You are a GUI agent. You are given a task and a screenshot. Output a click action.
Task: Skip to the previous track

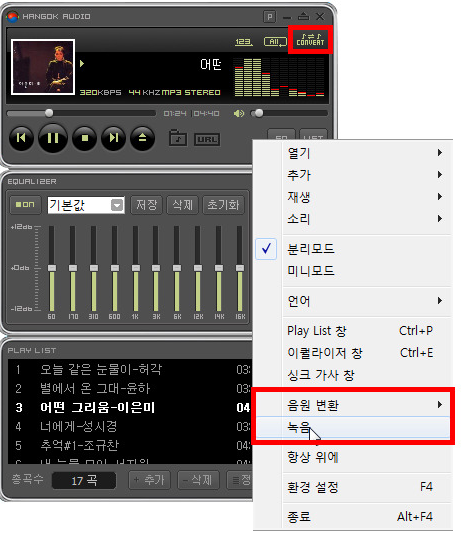tap(21, 138)
